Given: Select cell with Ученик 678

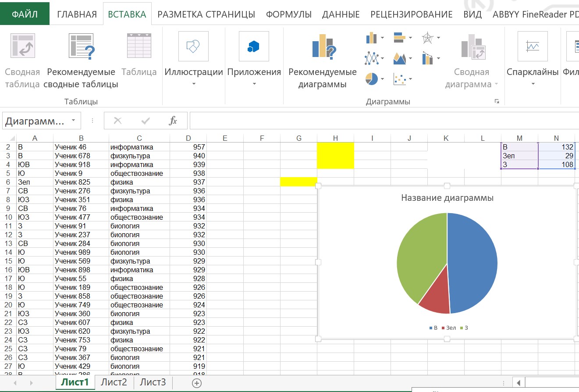Looking at the screenshot, I should [81, 156].
